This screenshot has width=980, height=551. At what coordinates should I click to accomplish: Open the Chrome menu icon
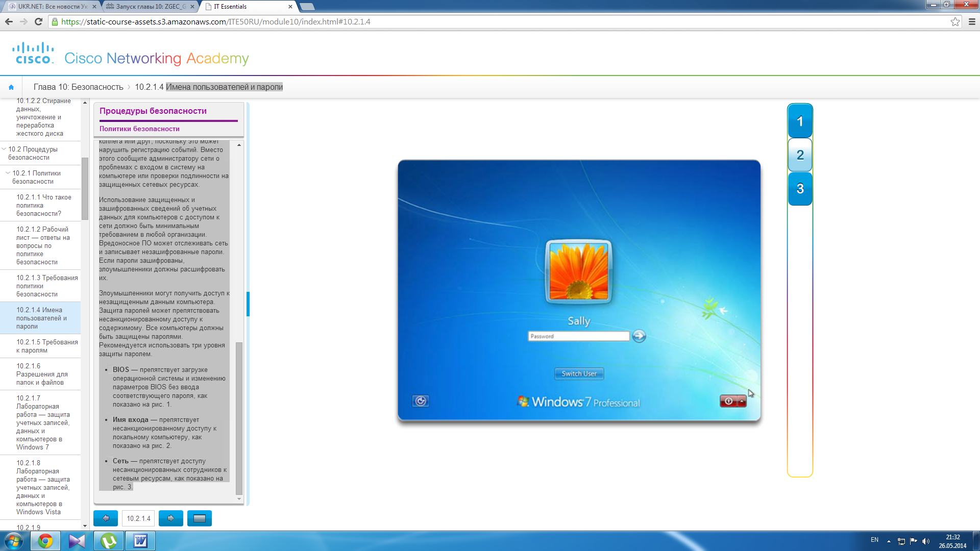coord(972,21)
